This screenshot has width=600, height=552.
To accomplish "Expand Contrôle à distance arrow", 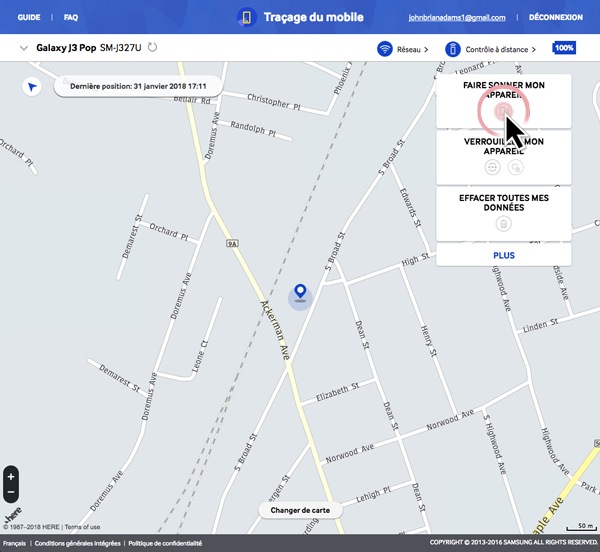I will tap(533, 49).
